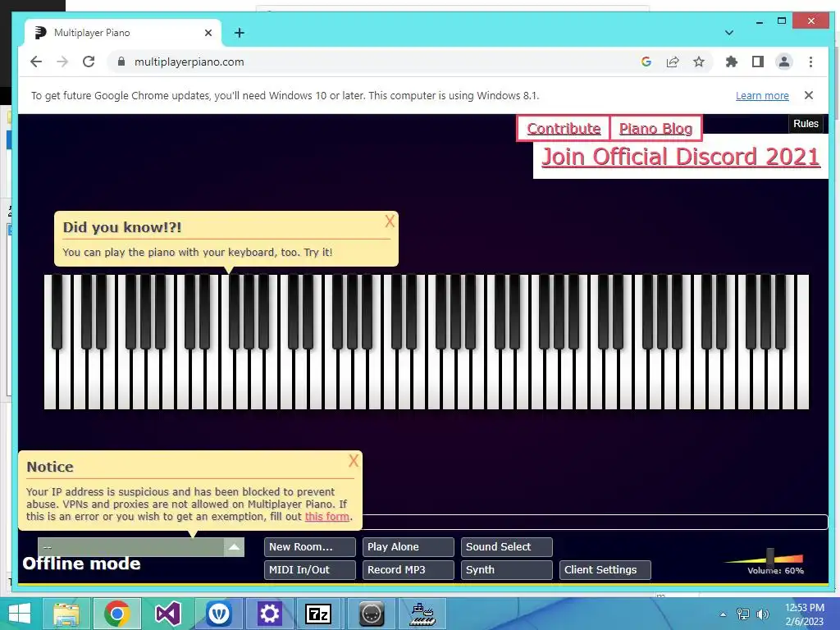
Task: Click the Rules button
Action: (806, 124)
